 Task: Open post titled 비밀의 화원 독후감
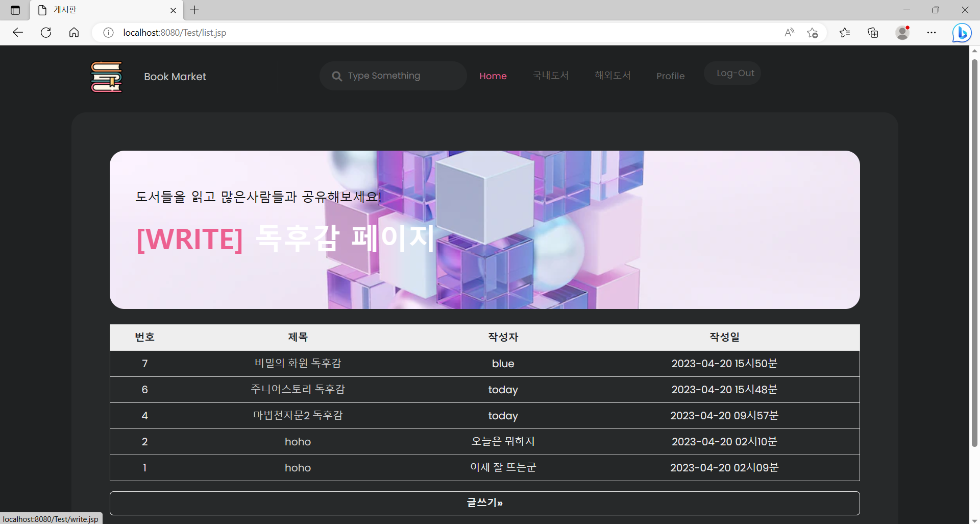point(298,363)
